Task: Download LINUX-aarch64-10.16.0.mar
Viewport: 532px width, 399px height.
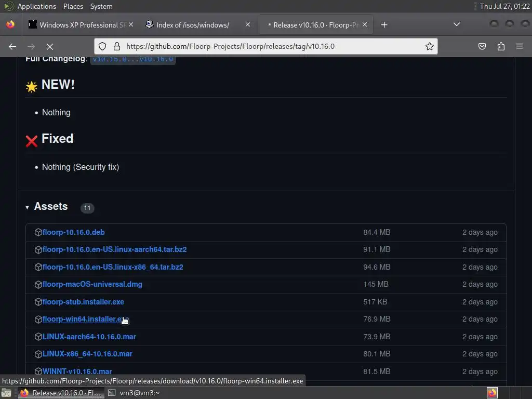Action: click(89, 337)
